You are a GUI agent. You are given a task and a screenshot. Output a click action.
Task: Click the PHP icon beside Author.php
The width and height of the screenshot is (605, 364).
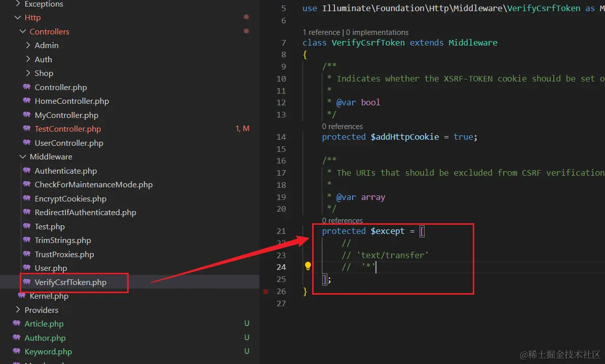(x=17, y=337)
